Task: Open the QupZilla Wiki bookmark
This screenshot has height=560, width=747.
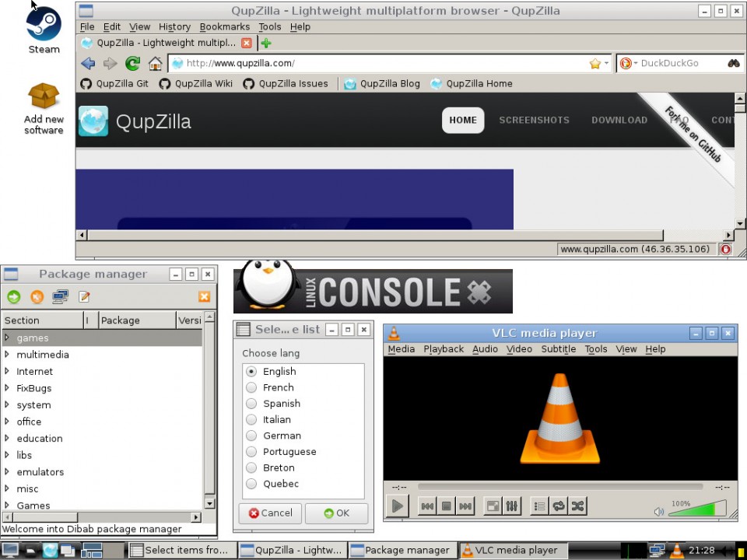Action: tap(196, 84)
